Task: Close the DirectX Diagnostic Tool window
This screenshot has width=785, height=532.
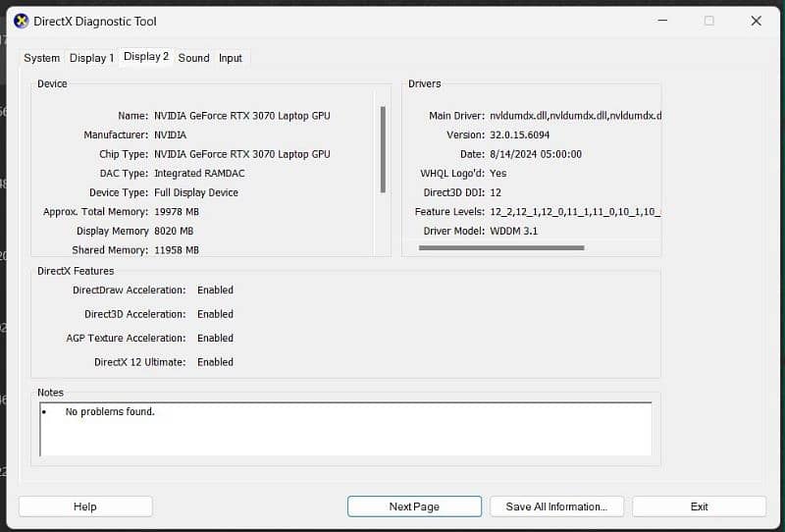Action: [x=756, y=21]
